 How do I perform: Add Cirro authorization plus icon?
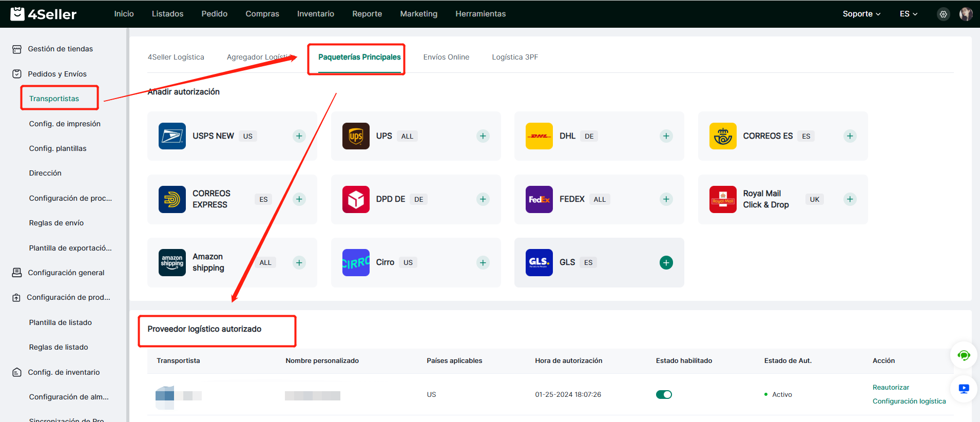tap(483, 262)
